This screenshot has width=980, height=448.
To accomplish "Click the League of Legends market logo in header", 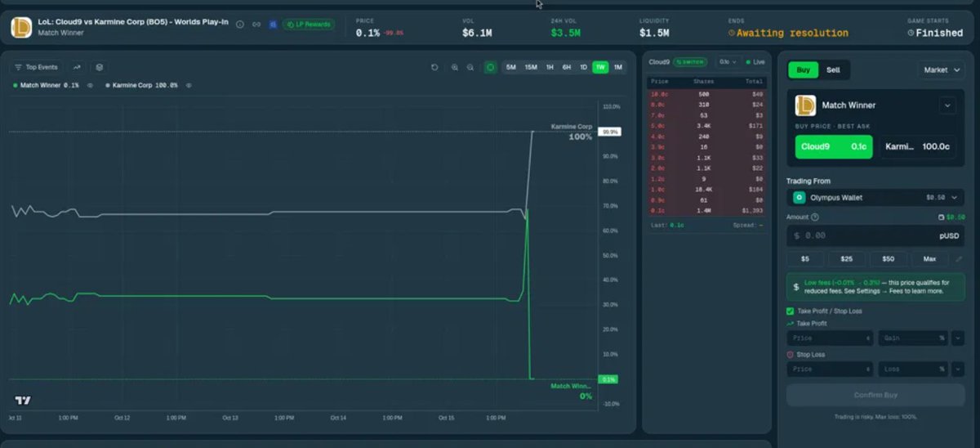I will [21, 27].
